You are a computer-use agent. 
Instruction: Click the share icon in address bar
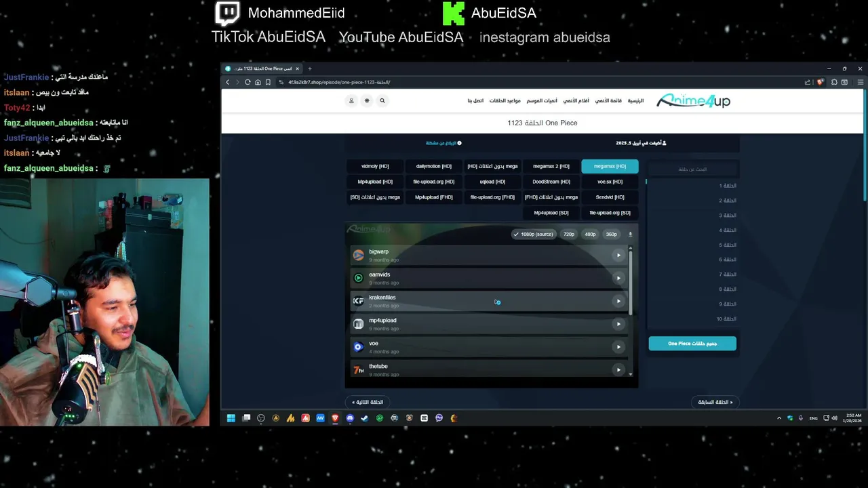pos(807,82)
